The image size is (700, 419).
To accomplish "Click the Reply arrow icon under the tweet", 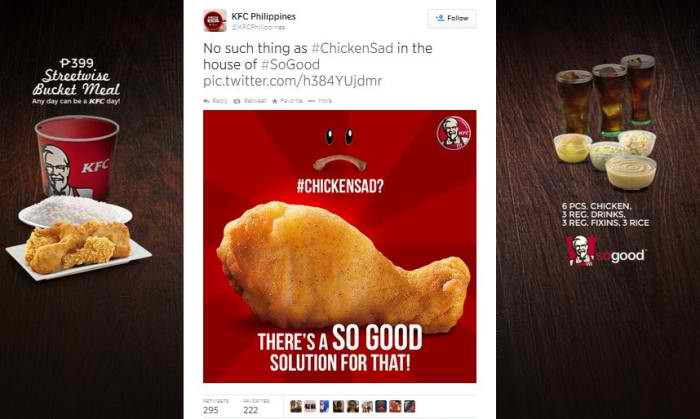I will 206,101.
